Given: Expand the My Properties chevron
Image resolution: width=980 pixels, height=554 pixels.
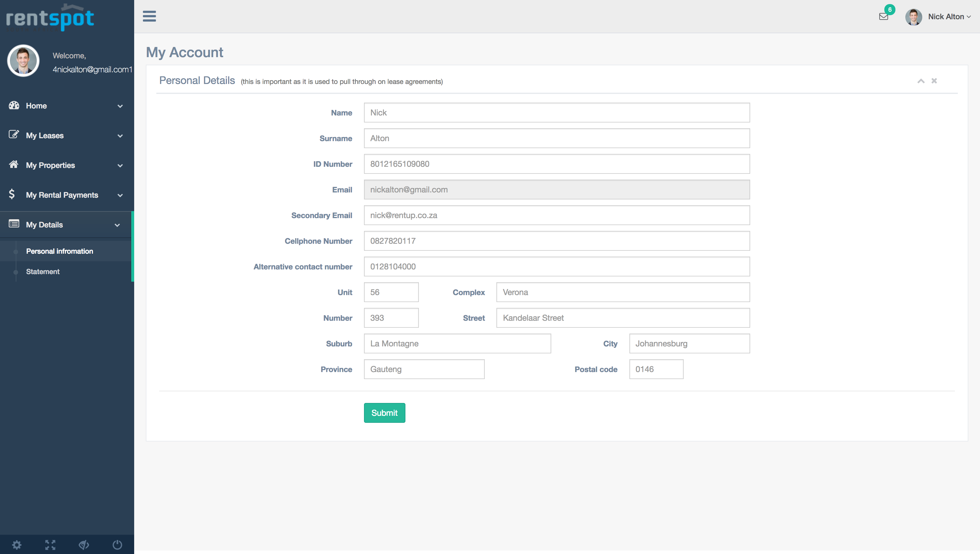Looking at the screenshot, I should coord(120,166).
